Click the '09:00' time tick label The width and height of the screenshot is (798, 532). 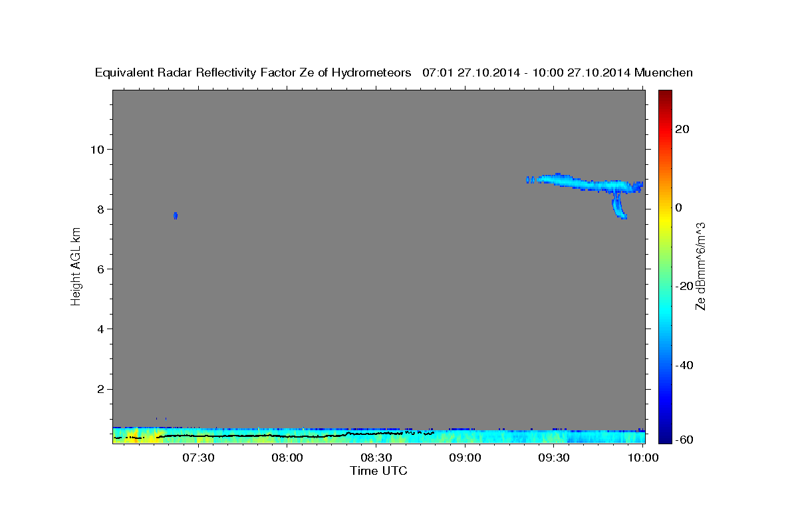point(465,458)
